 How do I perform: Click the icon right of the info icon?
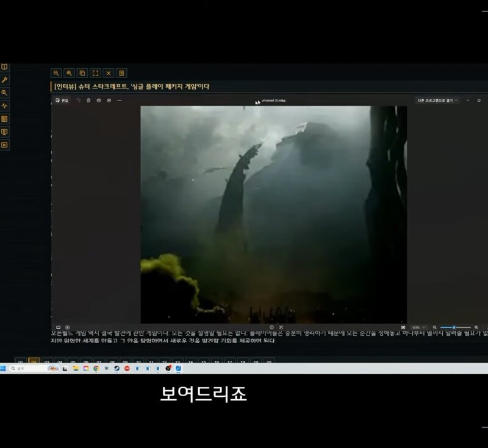coord(281,327)
